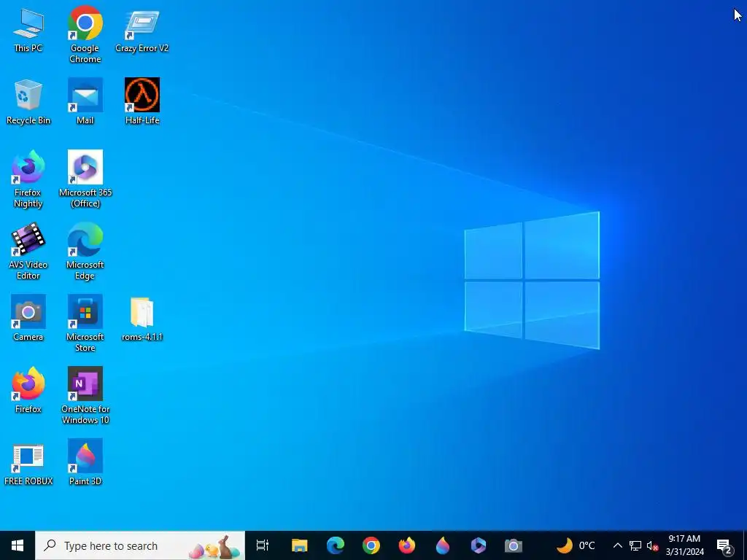Select the Microsoft 365 (Office) shortcut
747x560 pixels.
coord(85,179)
